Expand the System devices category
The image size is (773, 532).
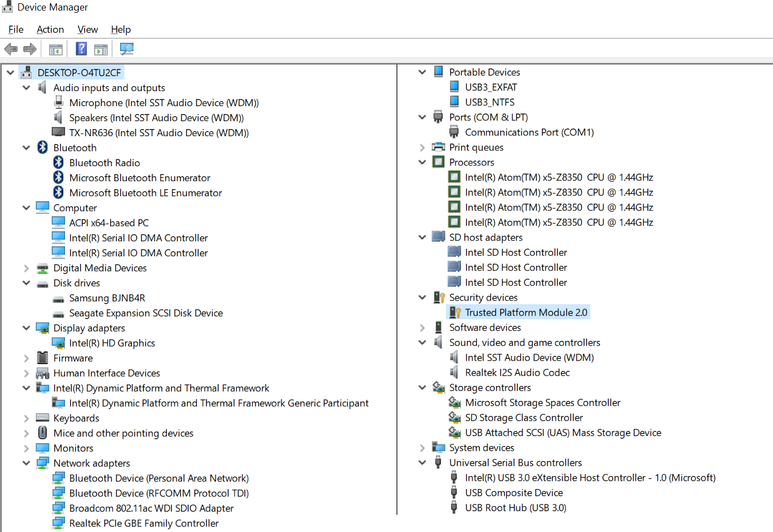coord(422,448)
